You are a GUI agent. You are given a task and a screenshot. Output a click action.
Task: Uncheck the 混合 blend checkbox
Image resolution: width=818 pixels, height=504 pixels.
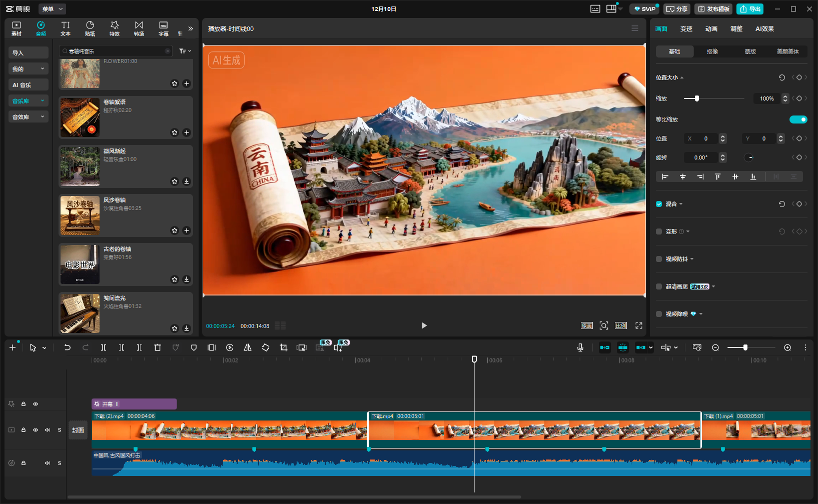coord(659,204)
